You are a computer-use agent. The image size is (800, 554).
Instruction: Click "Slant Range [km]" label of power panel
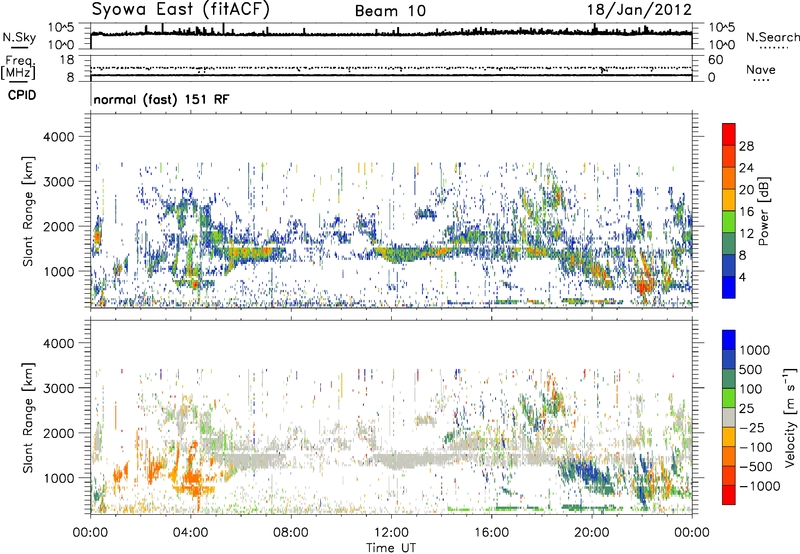28,211
